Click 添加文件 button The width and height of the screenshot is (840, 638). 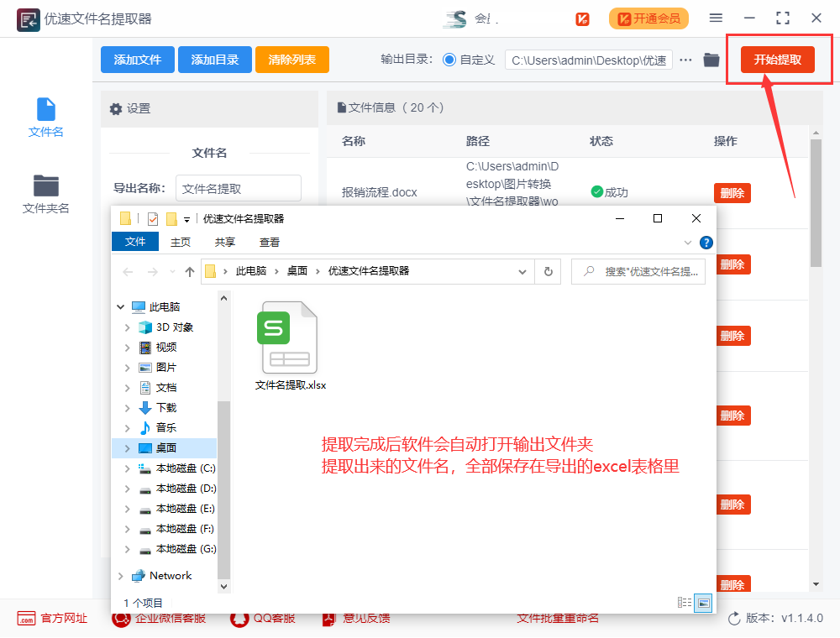pyautogui.click(x=138, y=60)
